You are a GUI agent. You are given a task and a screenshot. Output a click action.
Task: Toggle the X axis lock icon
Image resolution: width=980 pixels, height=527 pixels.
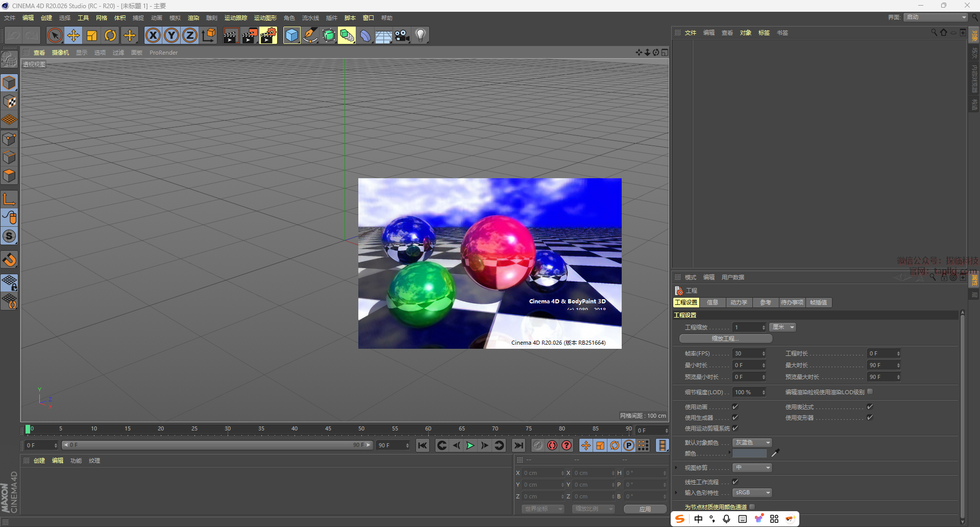[x=153, y=35]
